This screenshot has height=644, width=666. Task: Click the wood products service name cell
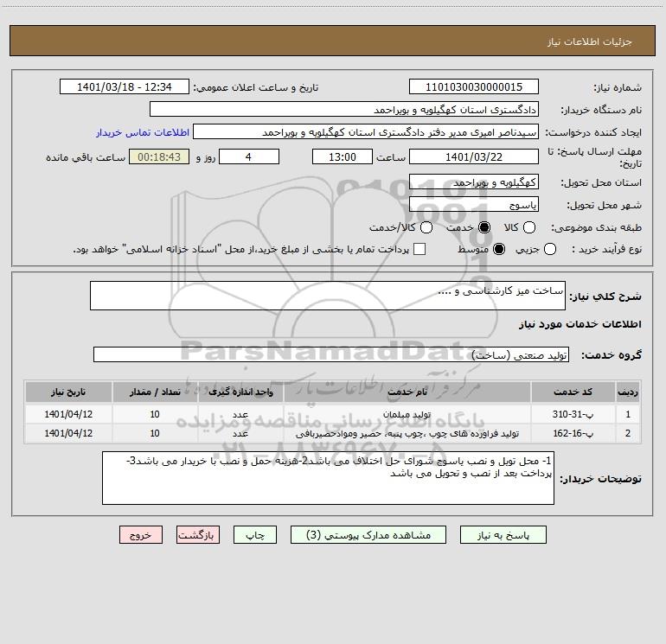[x=407, y=433]
